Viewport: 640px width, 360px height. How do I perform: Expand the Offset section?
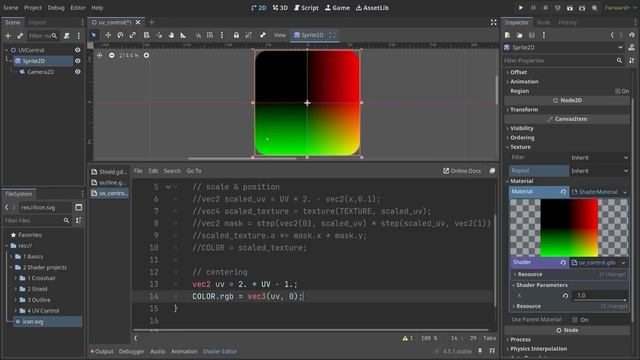point(518,72)
